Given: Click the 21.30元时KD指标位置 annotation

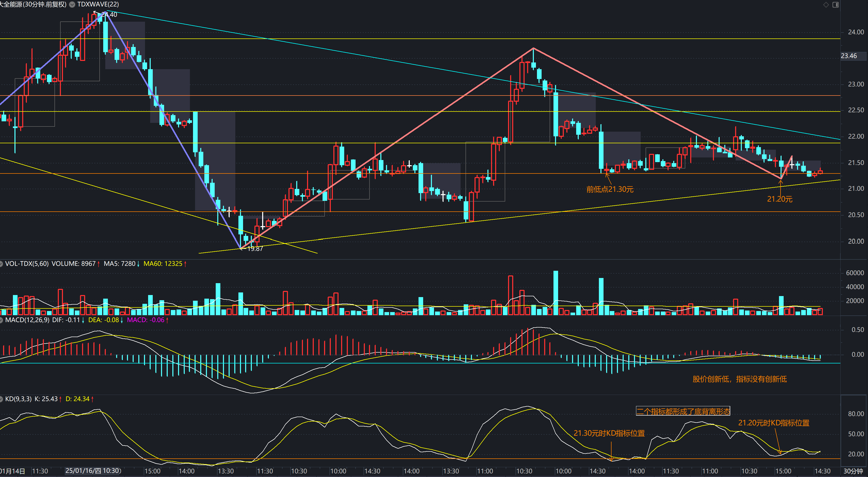Looking at the screenshot, I should [x=609, y=433].
